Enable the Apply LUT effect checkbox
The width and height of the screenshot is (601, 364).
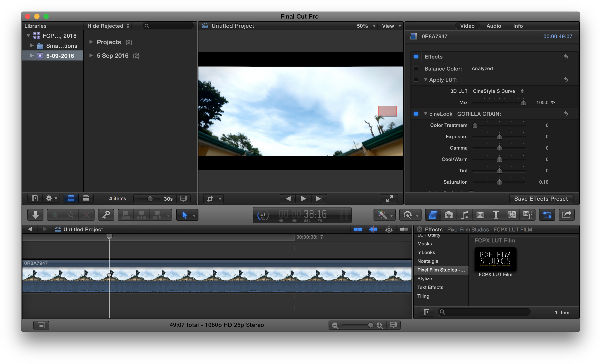click(x=416, y=80)
